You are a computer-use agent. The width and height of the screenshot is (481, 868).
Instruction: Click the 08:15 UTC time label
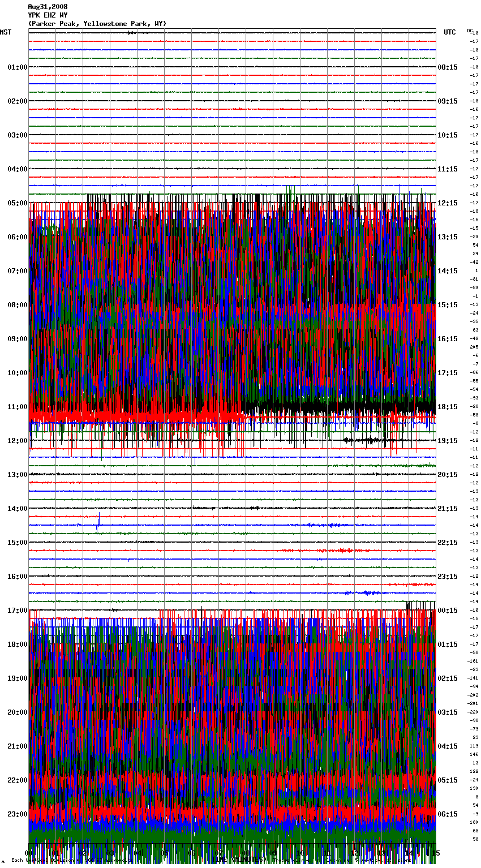point(448,67)
